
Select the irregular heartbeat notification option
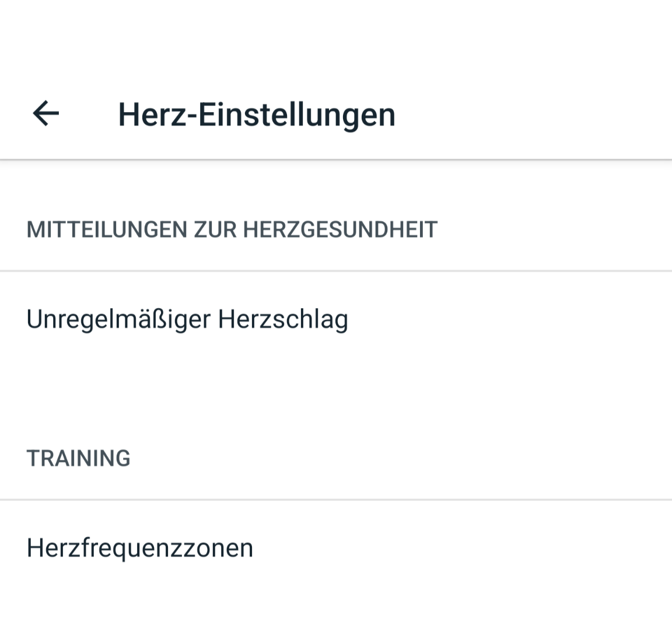point(187,319)
